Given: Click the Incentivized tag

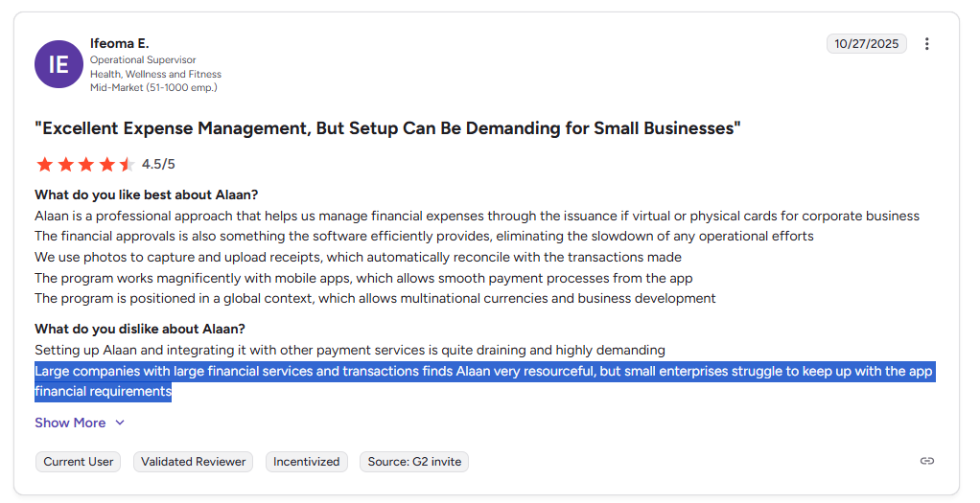Looking at the screenshot, I should tap(306, 462).
